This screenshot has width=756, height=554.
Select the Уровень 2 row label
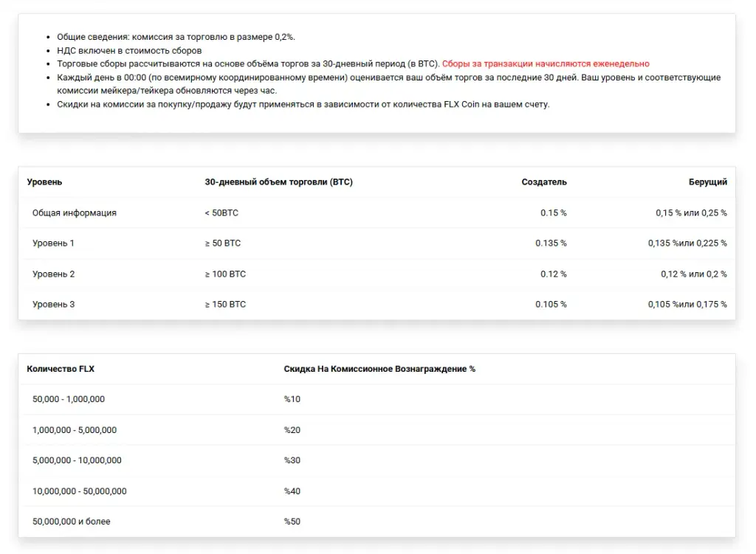click(53, 274)
